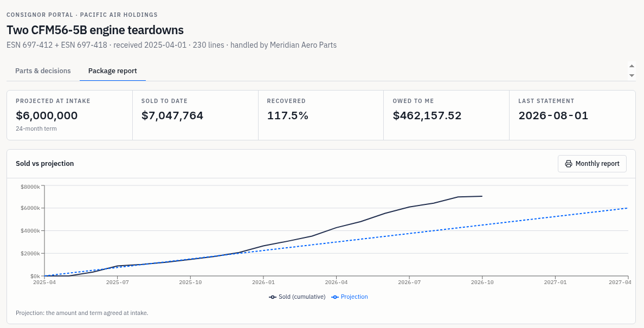This screenshot has height=328, width=644.
Task: Click the page title Two CFM56-5B engine teardowns
Action: pos(95,30)
